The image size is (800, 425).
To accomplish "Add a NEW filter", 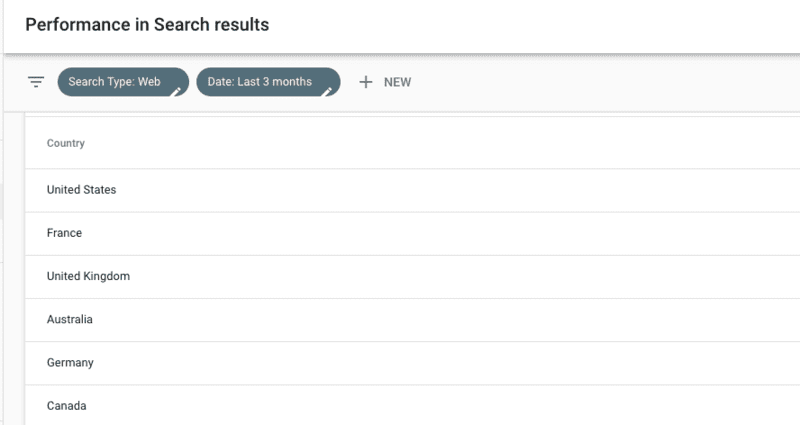I will pyautogui.click(x=385, y=82).
